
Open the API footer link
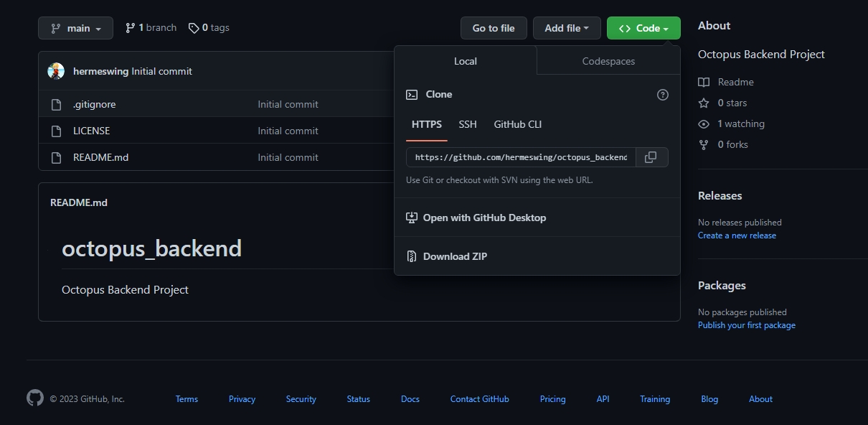(603, 399)
